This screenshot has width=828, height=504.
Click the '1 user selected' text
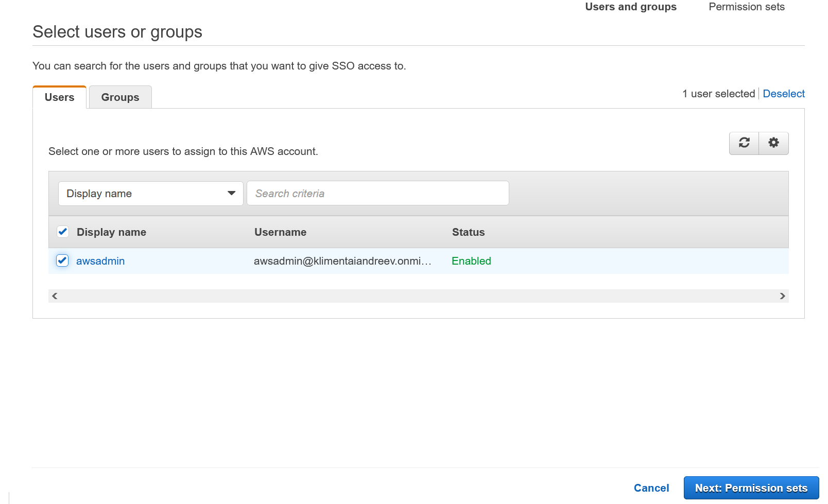718,94
